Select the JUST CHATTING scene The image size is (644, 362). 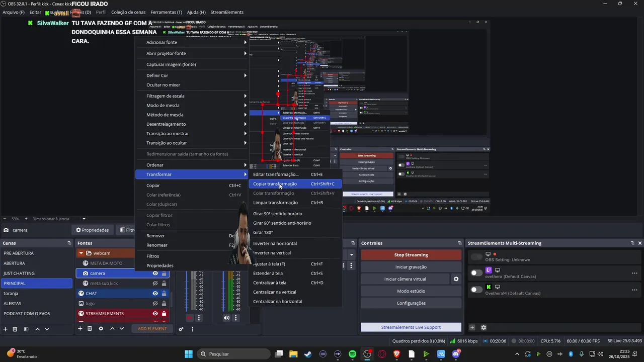click(x=36, y=273)
